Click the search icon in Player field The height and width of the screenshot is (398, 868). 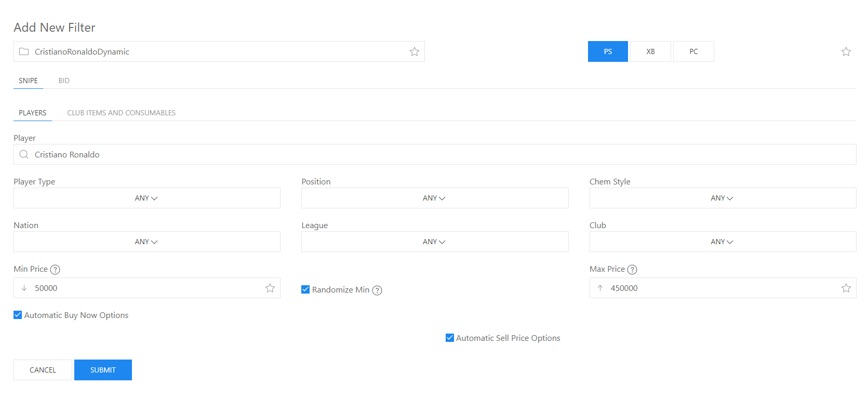24,154
